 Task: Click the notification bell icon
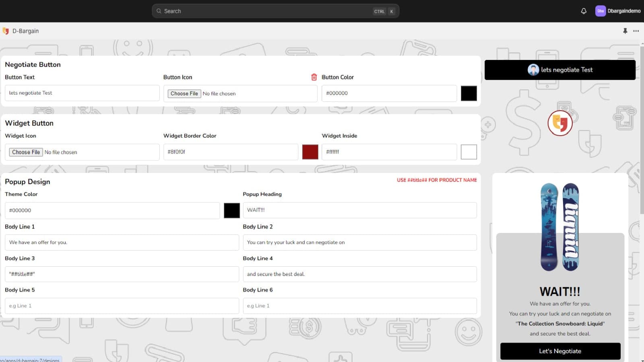point(583,11)
